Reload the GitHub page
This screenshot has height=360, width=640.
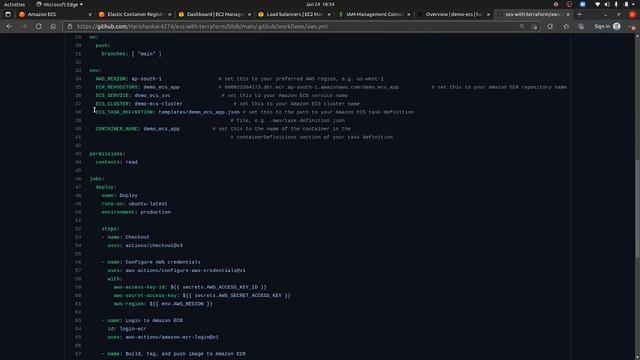[x=39, y=27]
